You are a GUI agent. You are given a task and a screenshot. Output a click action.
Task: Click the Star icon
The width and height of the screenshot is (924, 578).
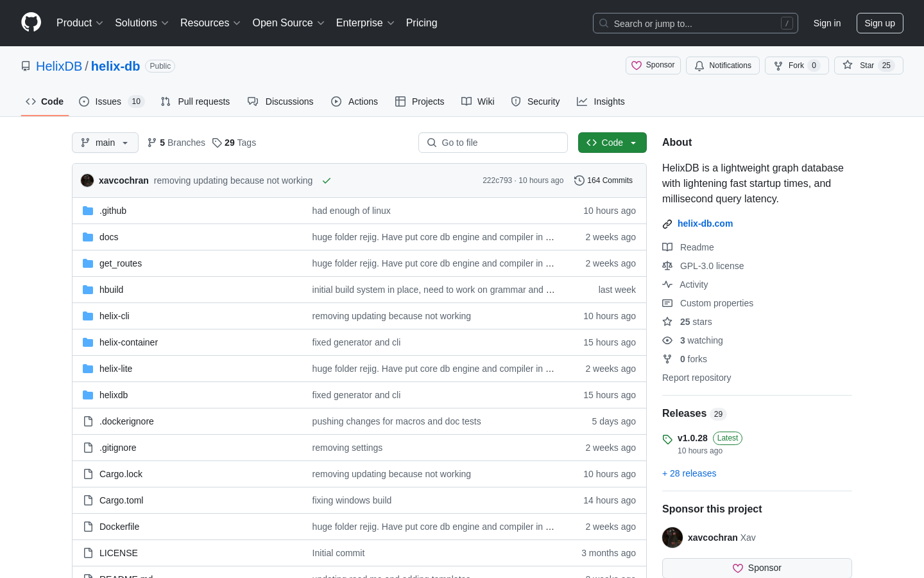tap(848, 65)
